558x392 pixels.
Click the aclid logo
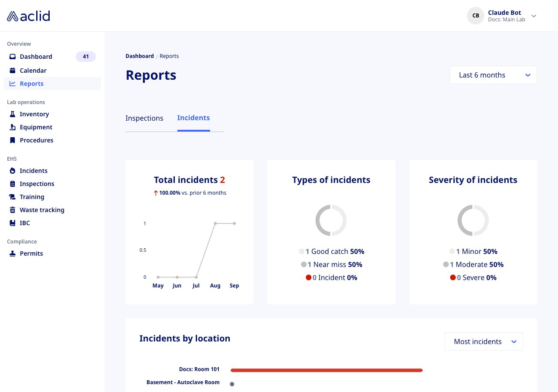point(28,16)
